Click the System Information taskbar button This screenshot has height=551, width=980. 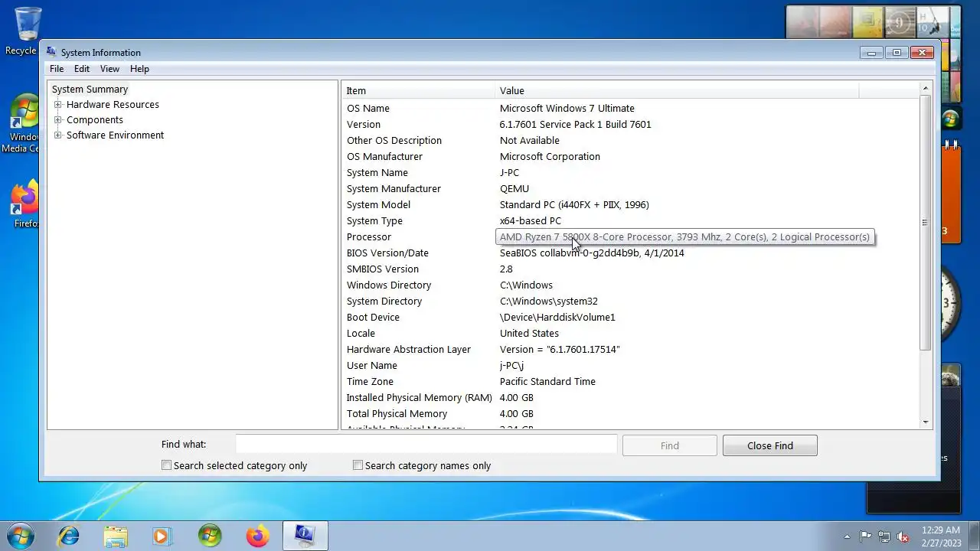point(305,536)
